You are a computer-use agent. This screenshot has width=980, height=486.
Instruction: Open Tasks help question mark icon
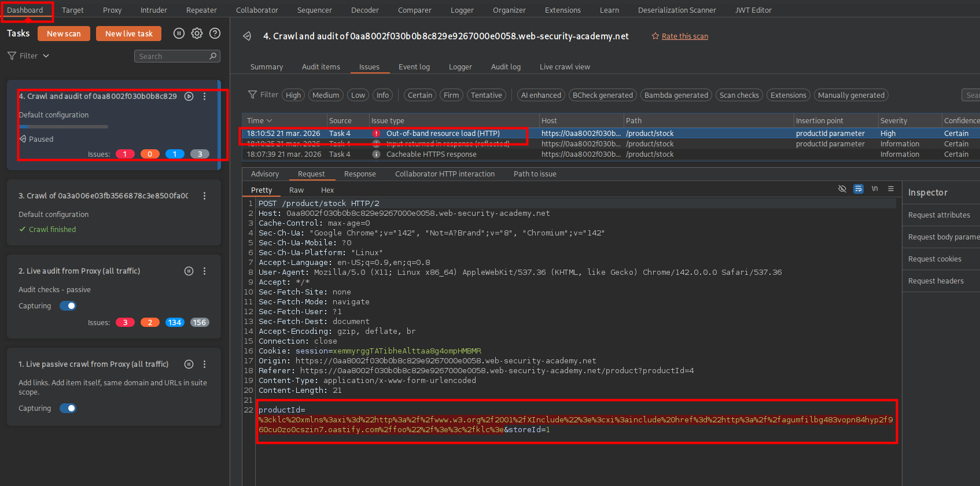coord(215,34)
